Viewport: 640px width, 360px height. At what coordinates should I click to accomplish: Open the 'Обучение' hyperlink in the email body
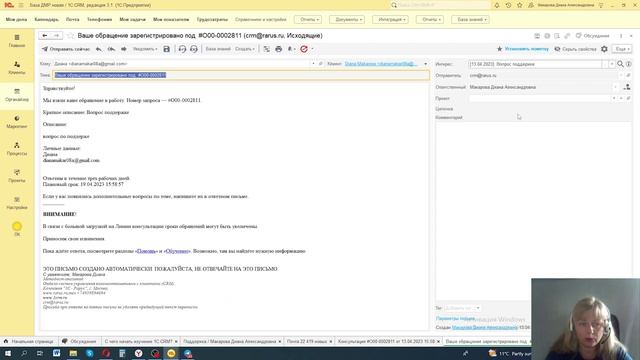pos(177,251)
